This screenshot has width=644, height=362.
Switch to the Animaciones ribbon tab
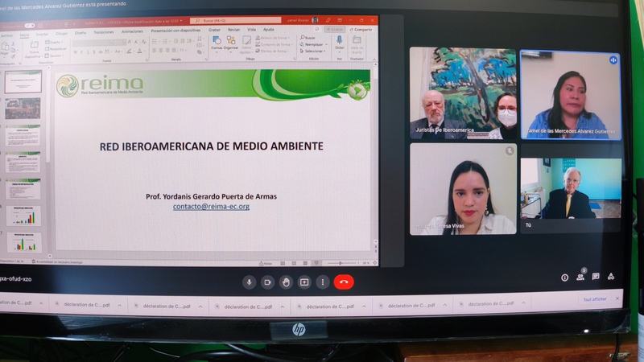click(x=132, y=32)
